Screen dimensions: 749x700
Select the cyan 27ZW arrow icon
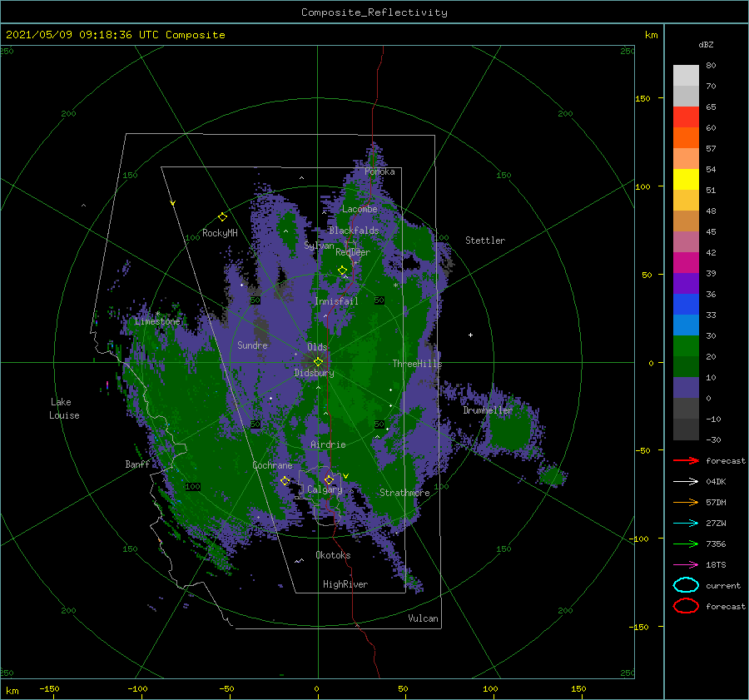pyautogui.click(x=686, y=524)
